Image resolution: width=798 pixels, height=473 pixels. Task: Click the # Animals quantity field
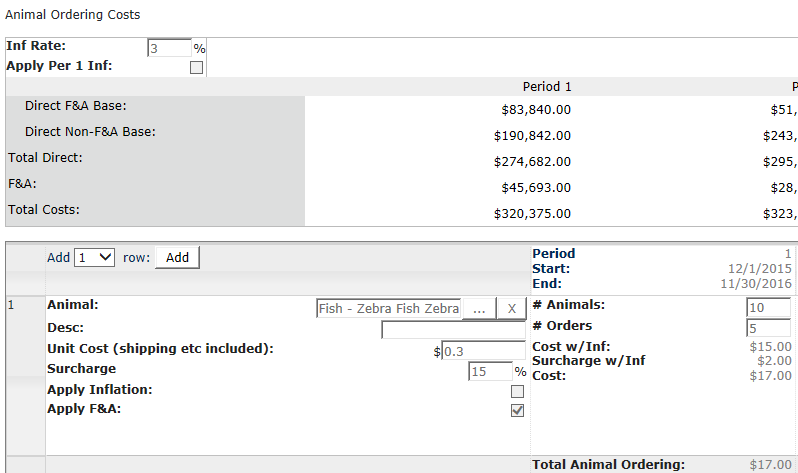click(768, 307)
